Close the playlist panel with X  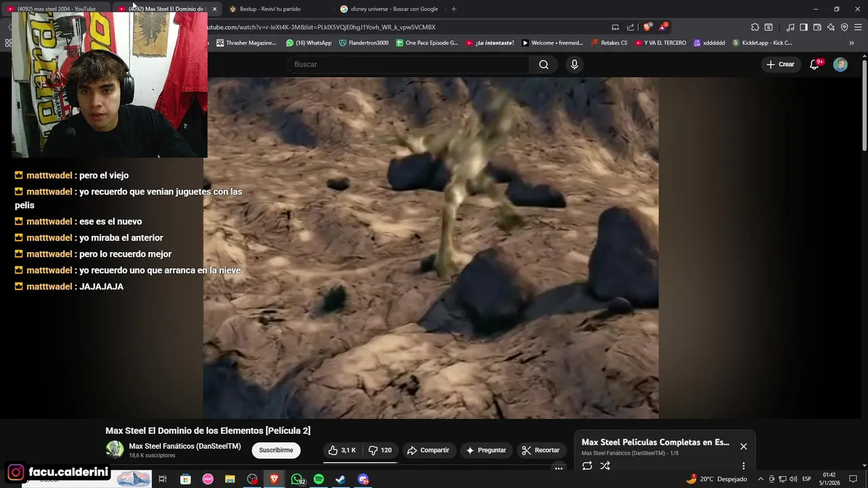tap(743, 446)
